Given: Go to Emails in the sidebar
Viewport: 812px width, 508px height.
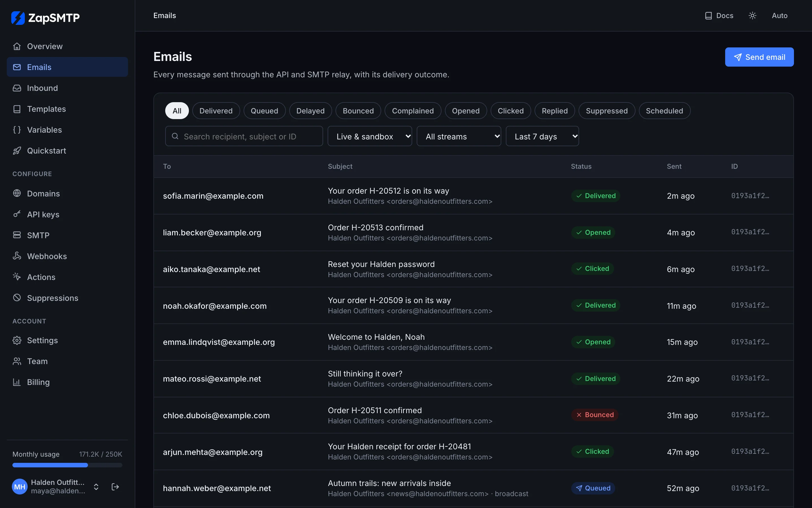Looking at the screenshot, I should 67,67.
